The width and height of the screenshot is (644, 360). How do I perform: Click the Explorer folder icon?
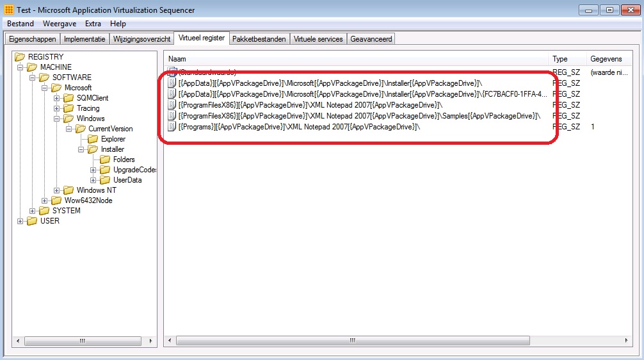pyautogui.click(x=93, y=139)
